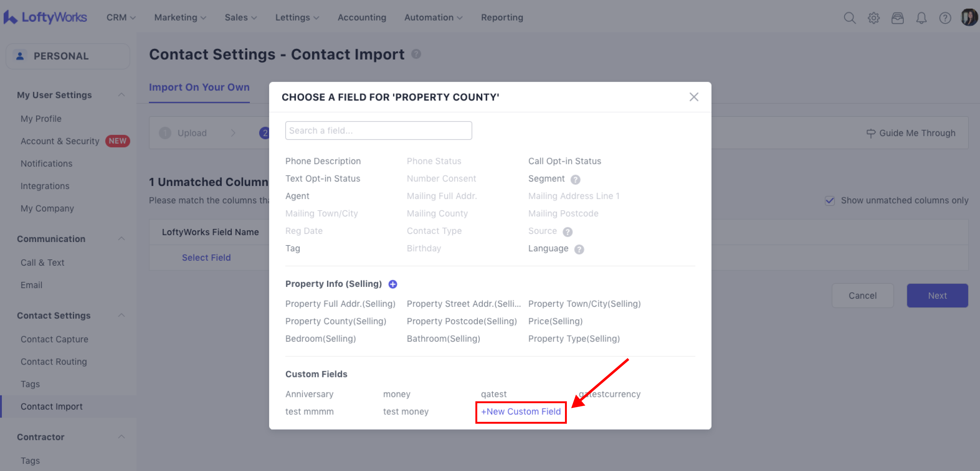980x471 pixels.
Task: Open the Marketing navigation dropdown
Action: click(180, 17)
